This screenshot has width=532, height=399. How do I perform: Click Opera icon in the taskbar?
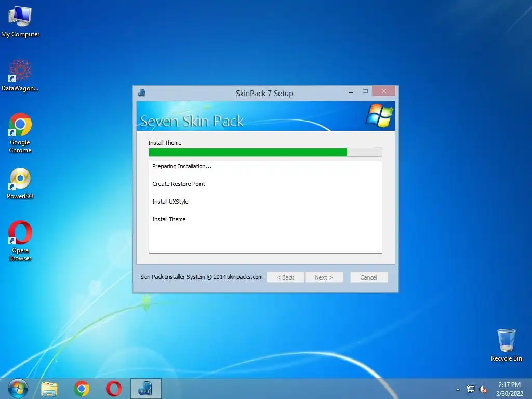114,389
